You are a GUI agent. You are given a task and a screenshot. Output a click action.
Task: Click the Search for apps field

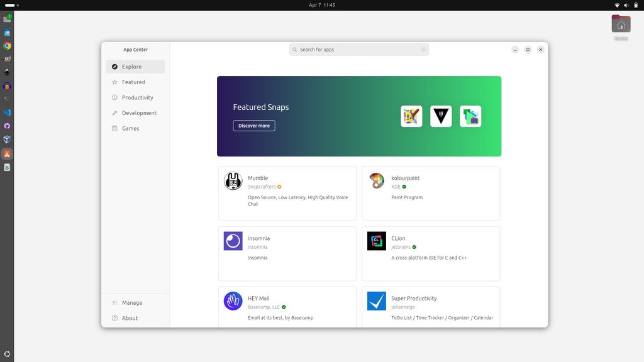click(x=358, y=49)
